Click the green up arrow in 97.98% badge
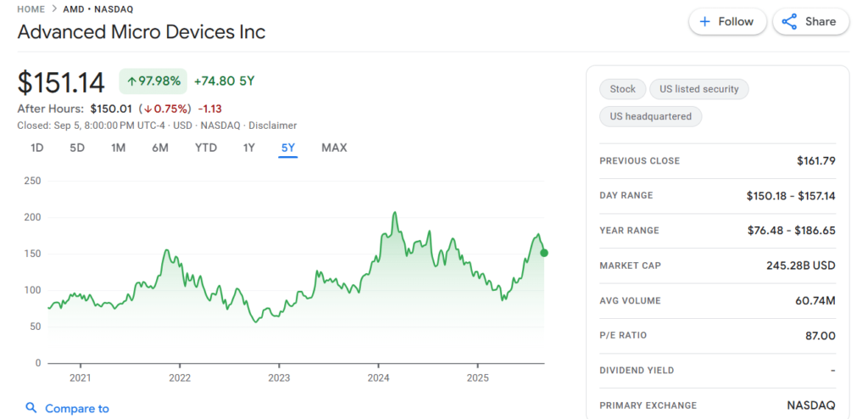Image resolution: width=868 pixels, height=419 pixels. [x=131, y=81]
